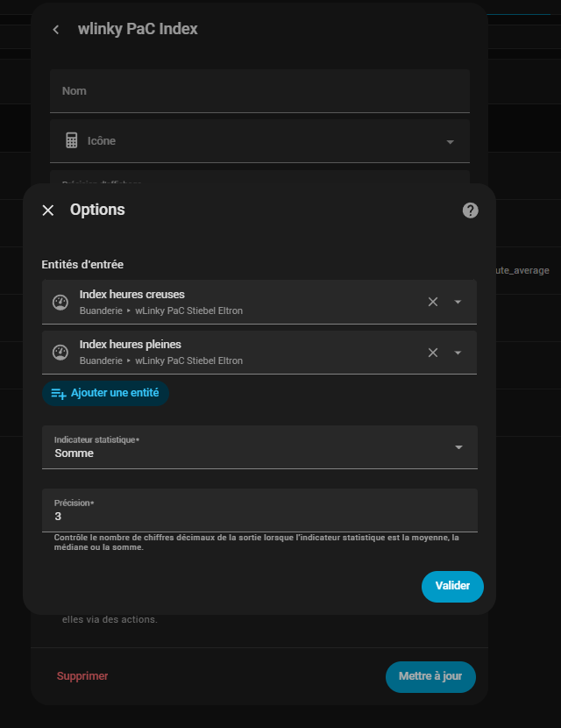Image resolution: width=561 pixels, height=728 pixels.
Task: Click the Mettre à jour button
Action: click(x=430, y=676)
